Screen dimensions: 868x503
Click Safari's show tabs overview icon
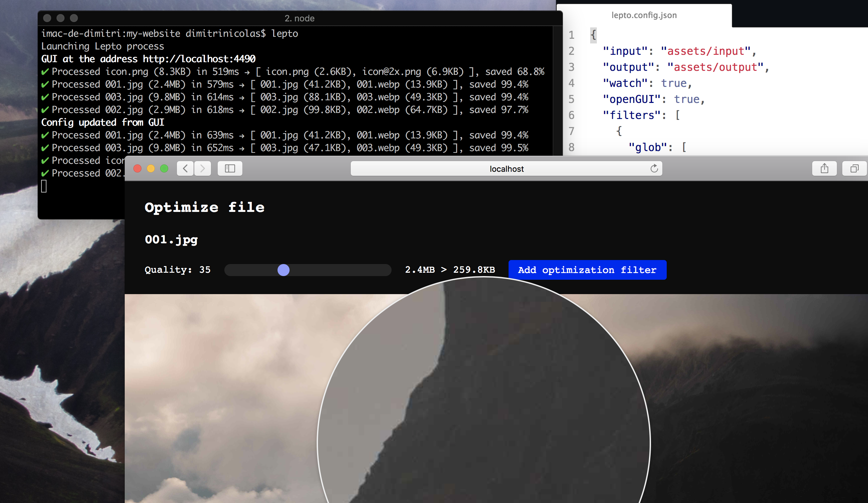click(854, 168)
